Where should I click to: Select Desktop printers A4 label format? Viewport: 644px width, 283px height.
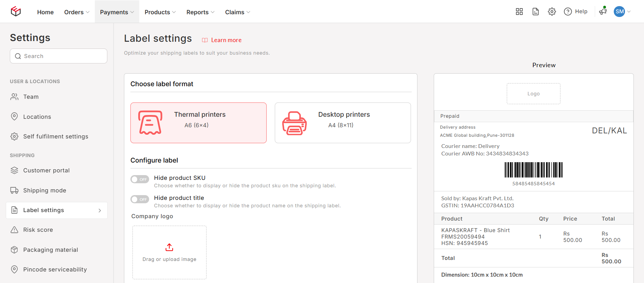tap(342, 123)
